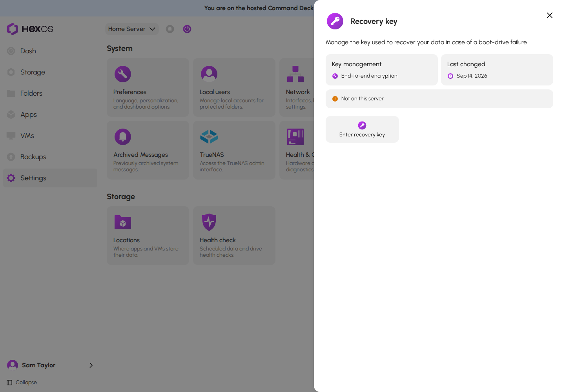
Task: Click the Enter recovery key button
Action: click(362, 129)
